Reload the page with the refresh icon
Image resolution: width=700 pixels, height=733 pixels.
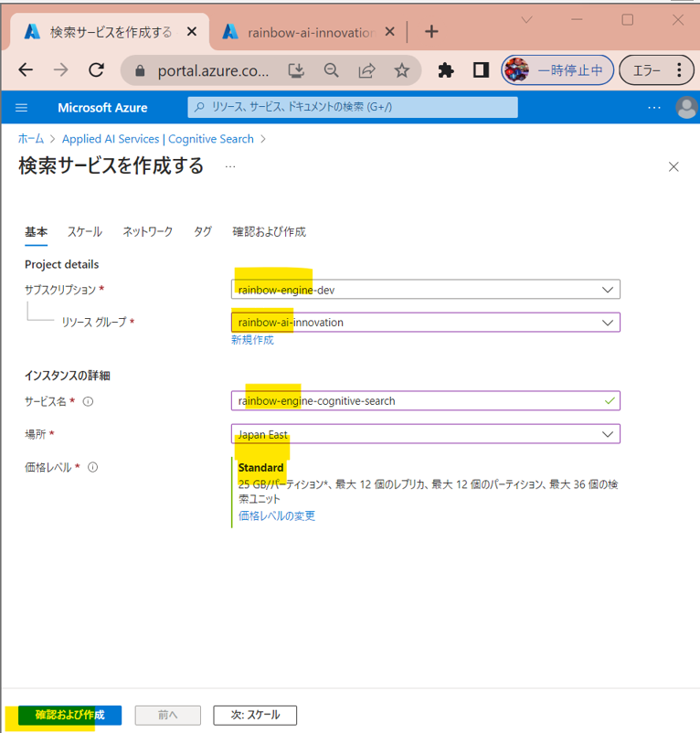pos(96,70)
